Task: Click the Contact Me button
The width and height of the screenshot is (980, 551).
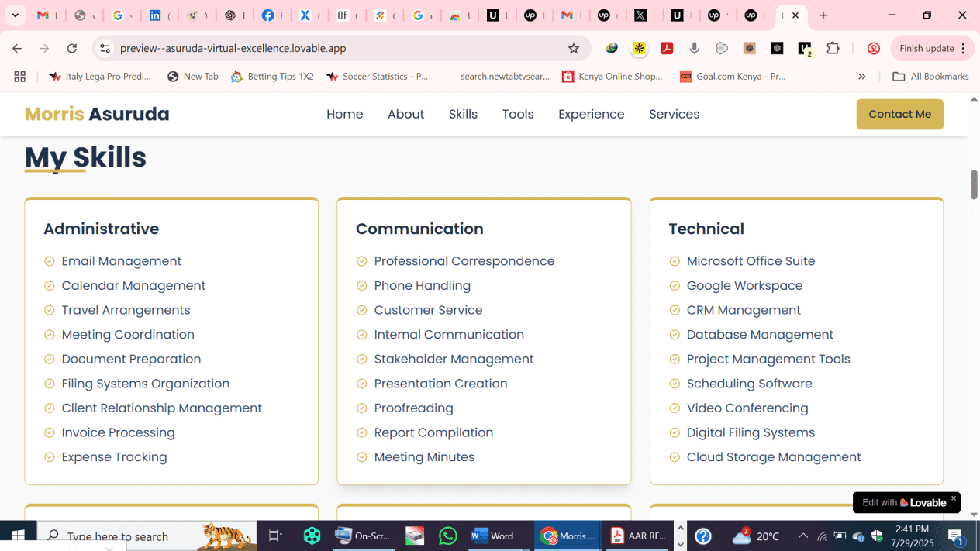Action: click(899, 114)
